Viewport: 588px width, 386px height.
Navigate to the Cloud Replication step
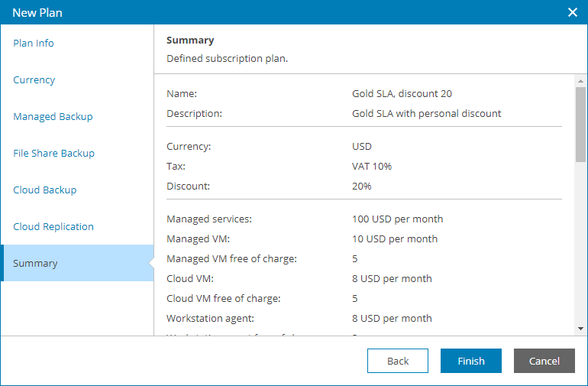pos(53,227)
